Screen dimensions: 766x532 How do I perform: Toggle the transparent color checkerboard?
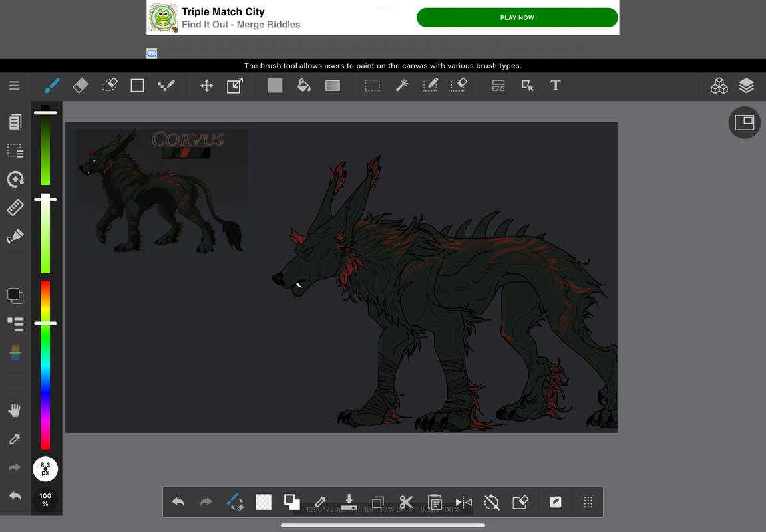[264, 502]
